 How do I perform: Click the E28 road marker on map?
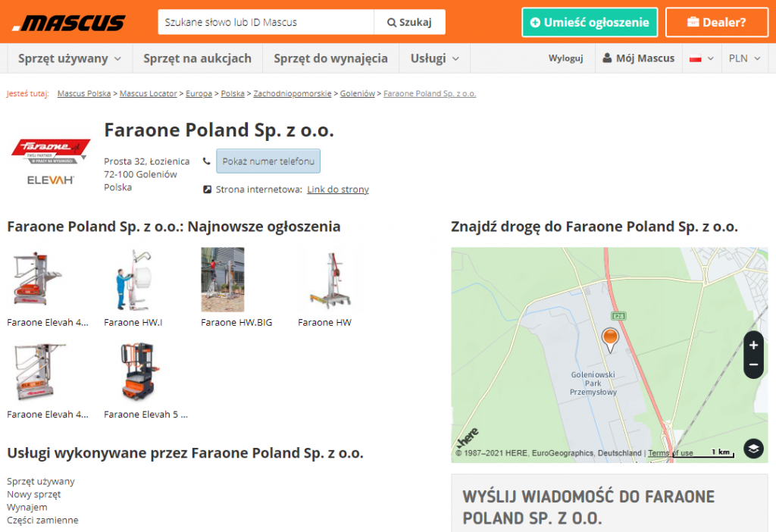618,316
